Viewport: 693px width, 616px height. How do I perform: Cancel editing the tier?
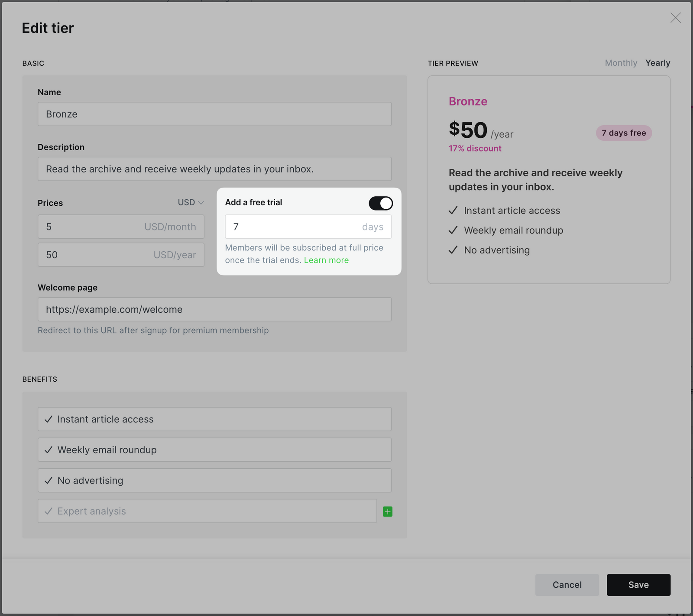coord(567,585)
